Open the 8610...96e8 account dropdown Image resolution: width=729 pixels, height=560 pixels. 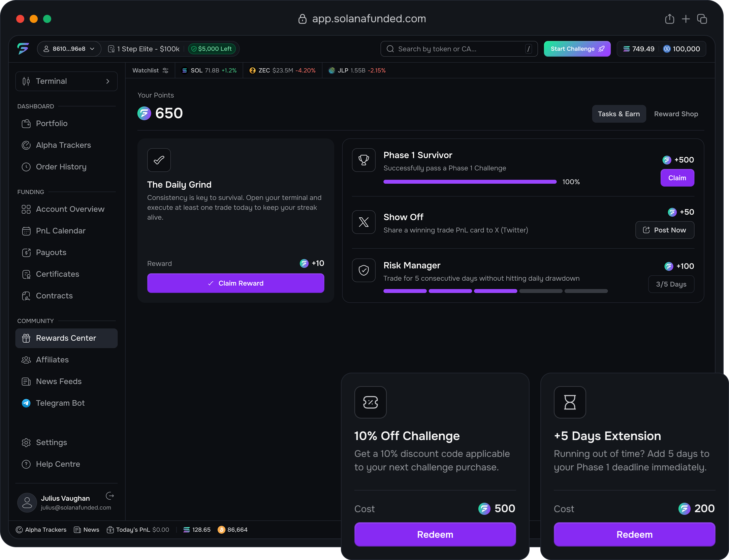(69, 49)
